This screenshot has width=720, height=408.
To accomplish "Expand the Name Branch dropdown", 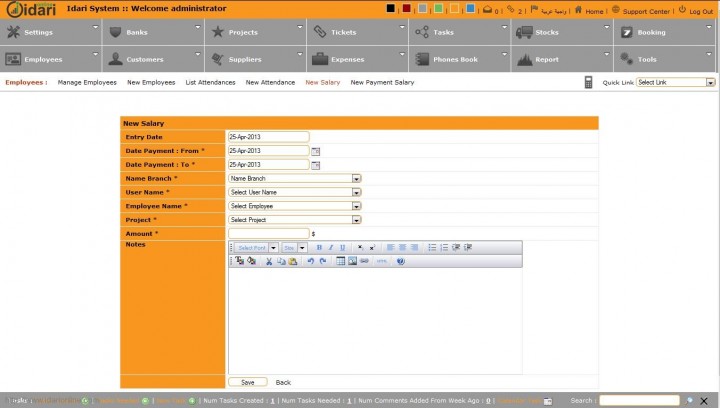I will [x=356, y=179].
